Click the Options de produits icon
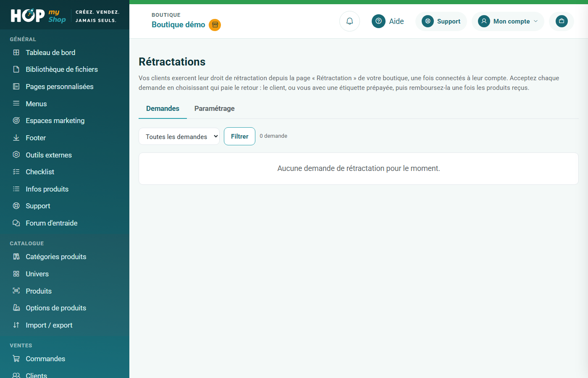This screenshot has height=378, width=588. pyautogui.click(x=16, y=308)
